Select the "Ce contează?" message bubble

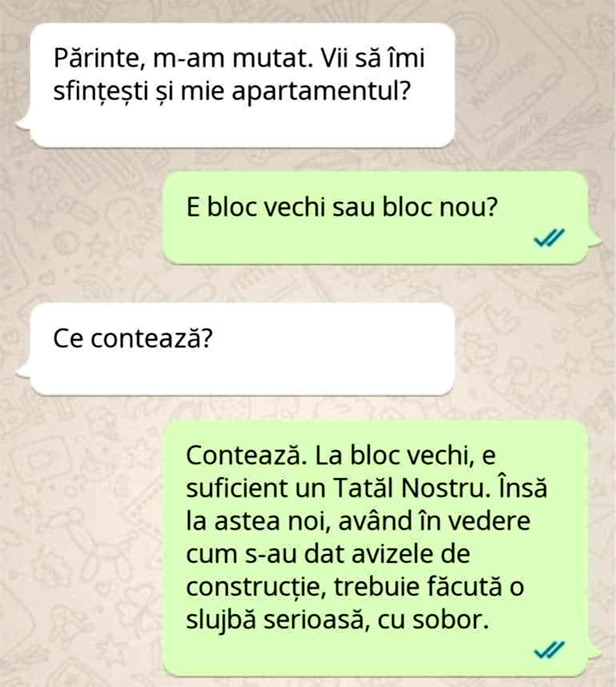242,349
